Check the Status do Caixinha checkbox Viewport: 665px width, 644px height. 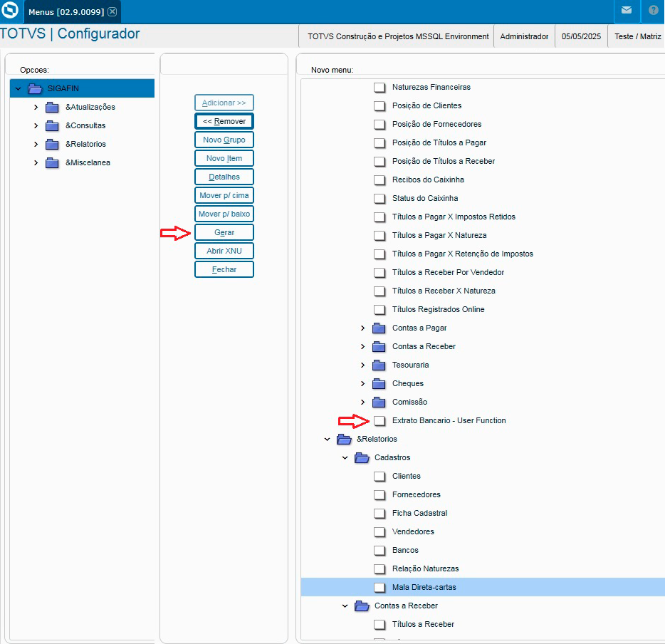click(379, 199)
